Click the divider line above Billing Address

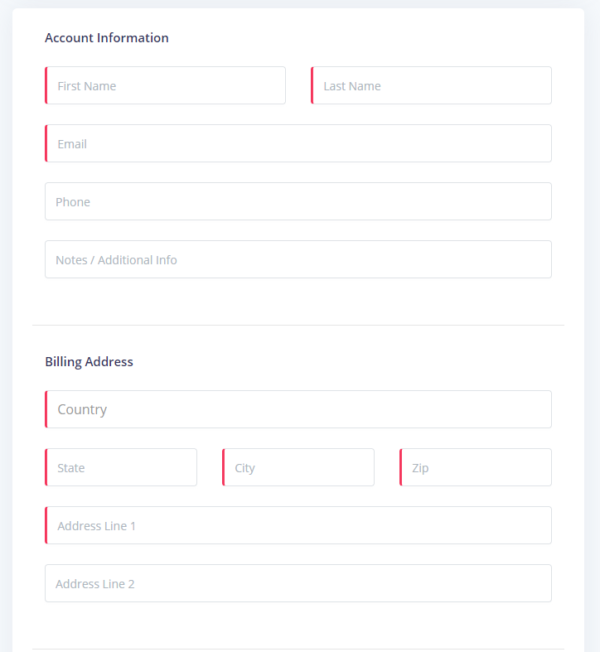pos(298,325)
